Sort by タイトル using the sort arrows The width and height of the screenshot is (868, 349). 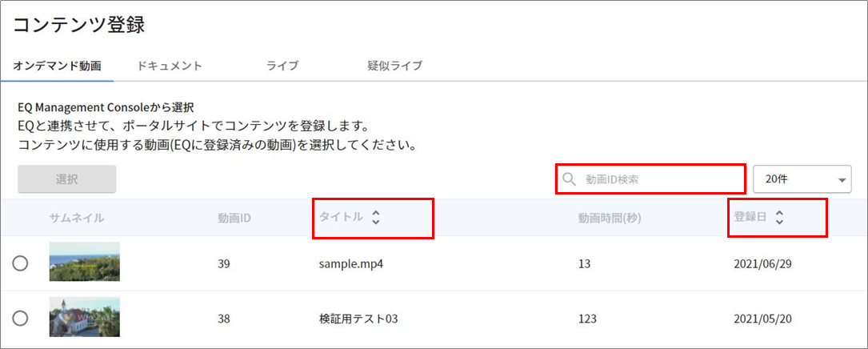376,218
